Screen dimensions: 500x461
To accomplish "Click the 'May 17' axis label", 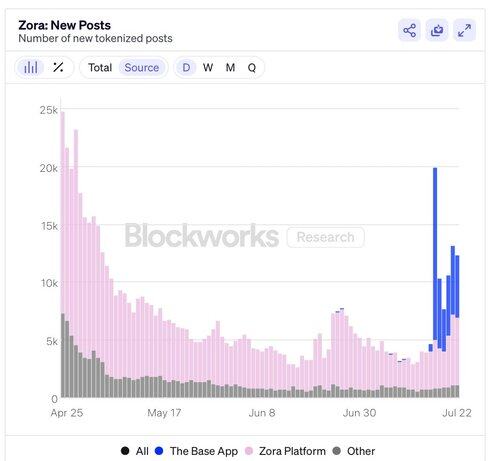I will [x=164, y=413].
